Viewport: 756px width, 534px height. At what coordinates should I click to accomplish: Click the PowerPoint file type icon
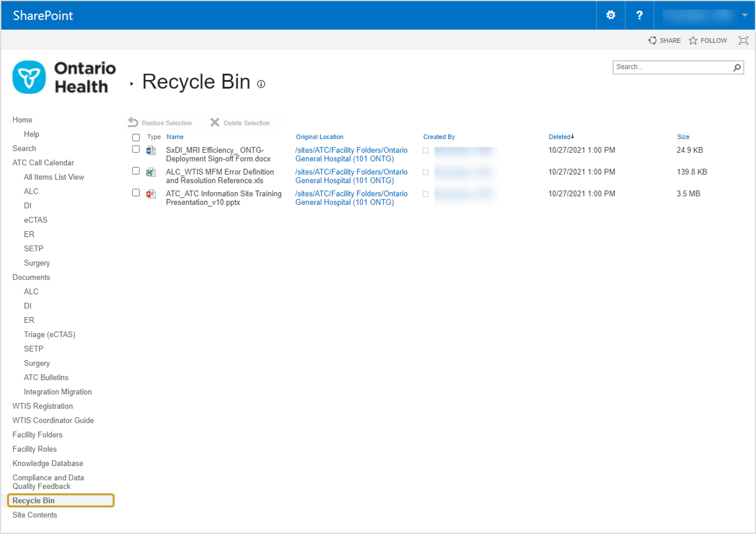pyautogui.click(x=151, y=194)
